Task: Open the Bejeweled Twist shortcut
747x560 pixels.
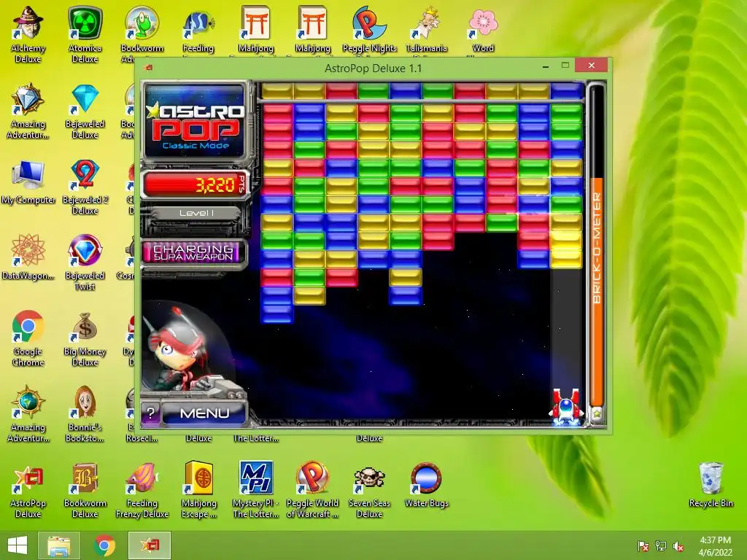Action: tap(85, 262)
